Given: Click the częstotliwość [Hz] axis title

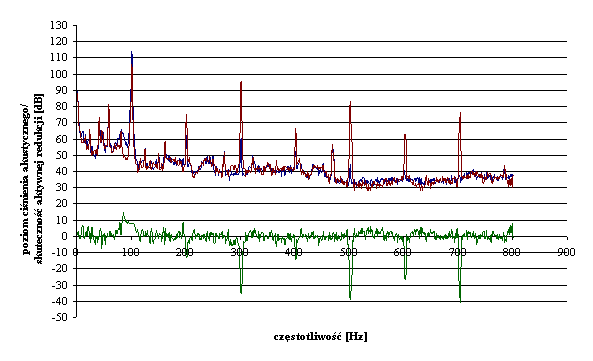Looking at the screenshot, I should 320,336.
